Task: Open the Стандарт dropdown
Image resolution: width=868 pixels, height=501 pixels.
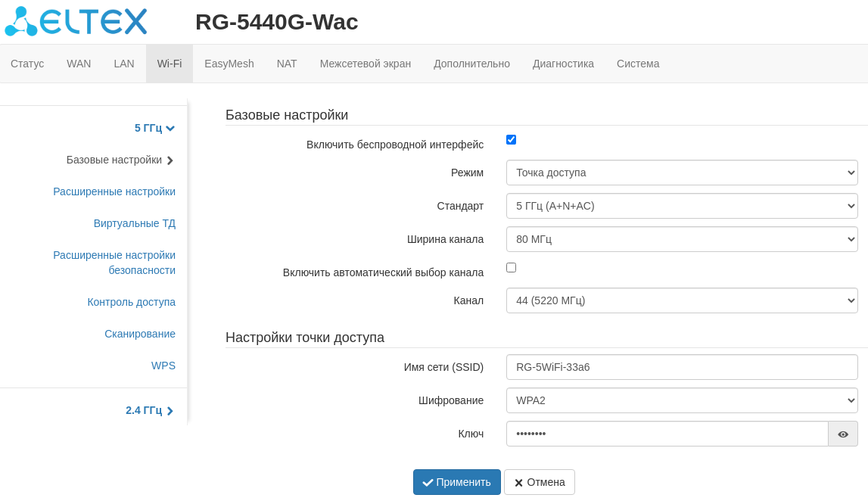Action: click(681, 206)
